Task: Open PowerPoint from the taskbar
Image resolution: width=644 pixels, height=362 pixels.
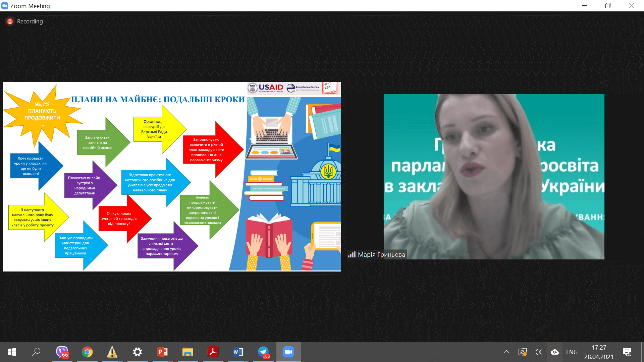Action: coord(163,352)
